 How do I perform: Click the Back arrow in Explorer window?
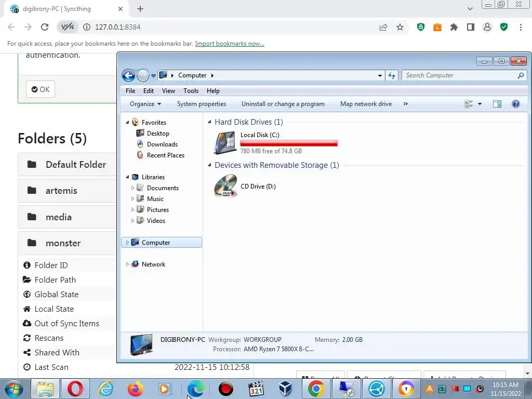[x=129, y=75]
